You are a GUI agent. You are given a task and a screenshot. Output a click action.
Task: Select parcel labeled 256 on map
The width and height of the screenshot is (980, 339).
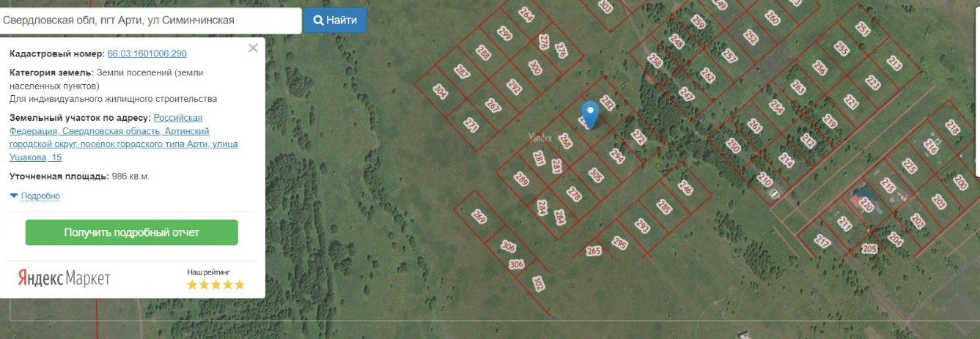[x=819, y=68]
